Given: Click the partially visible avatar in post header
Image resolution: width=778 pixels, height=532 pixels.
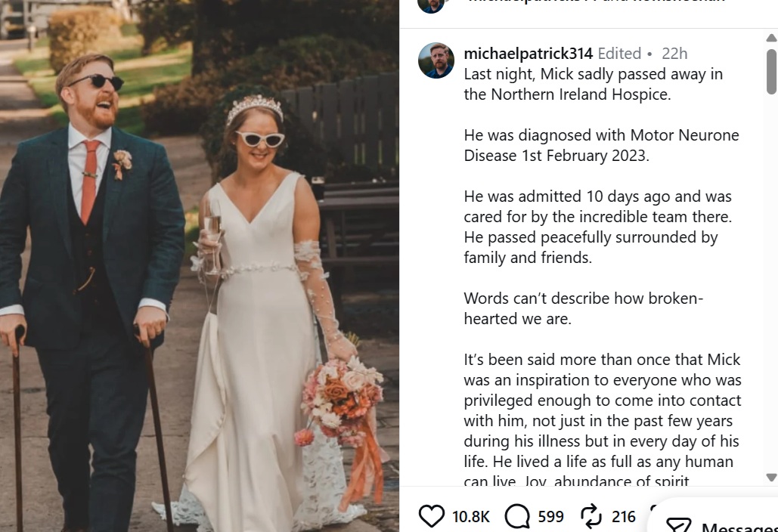Looking at the screenshot, I should [431, 5].
